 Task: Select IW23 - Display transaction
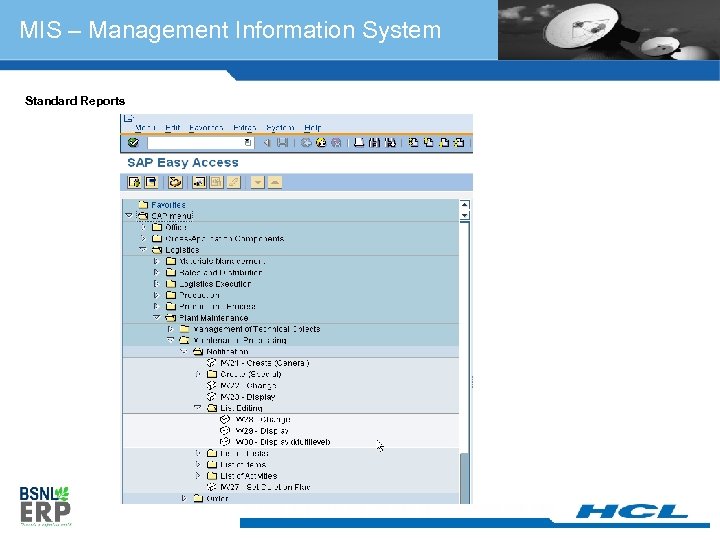248,397
